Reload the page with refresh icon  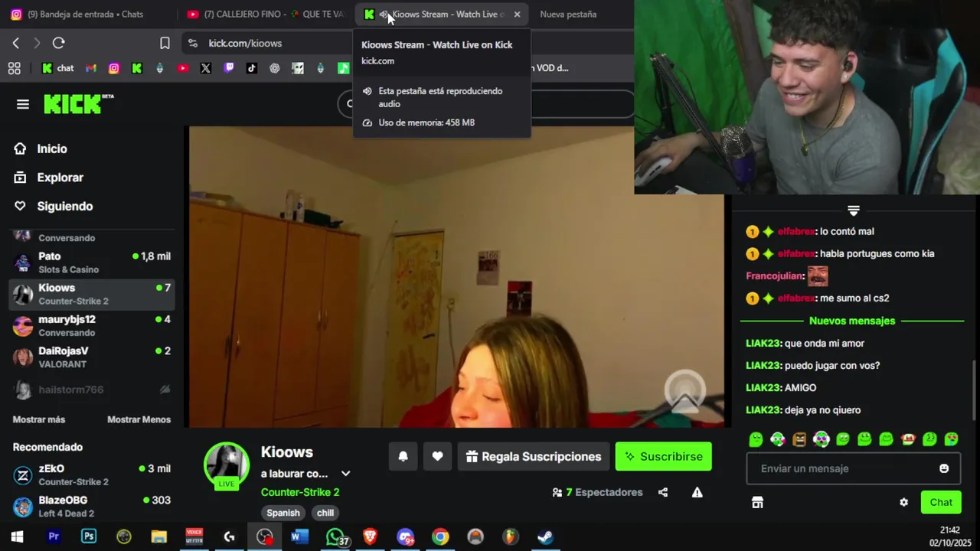59,43
